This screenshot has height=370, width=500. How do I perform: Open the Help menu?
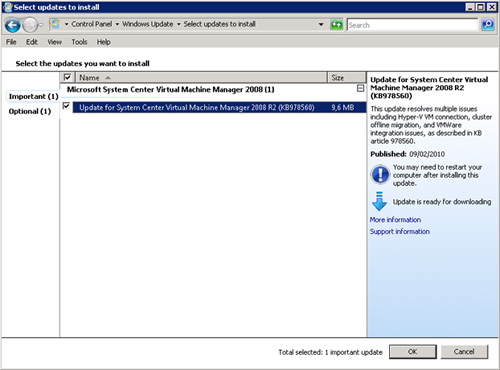104,42
